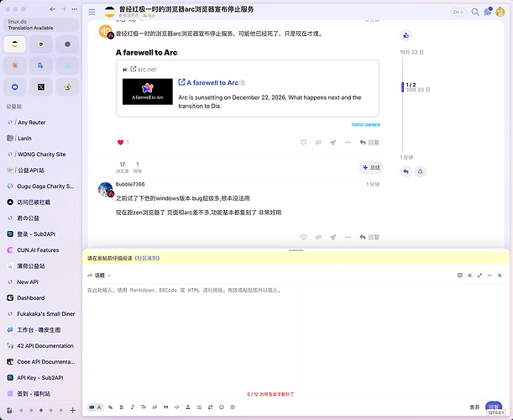Open the Any Router tab
The width and height of the screenshot is (513, 420).
(41, 123)
